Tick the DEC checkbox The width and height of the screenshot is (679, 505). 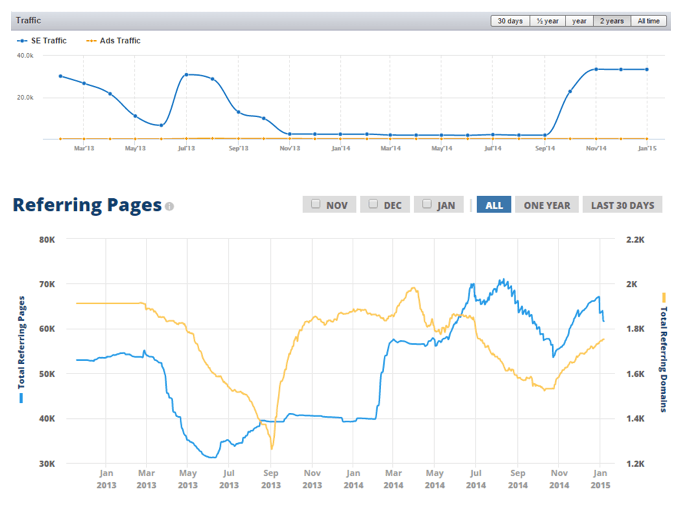point(373,204)
